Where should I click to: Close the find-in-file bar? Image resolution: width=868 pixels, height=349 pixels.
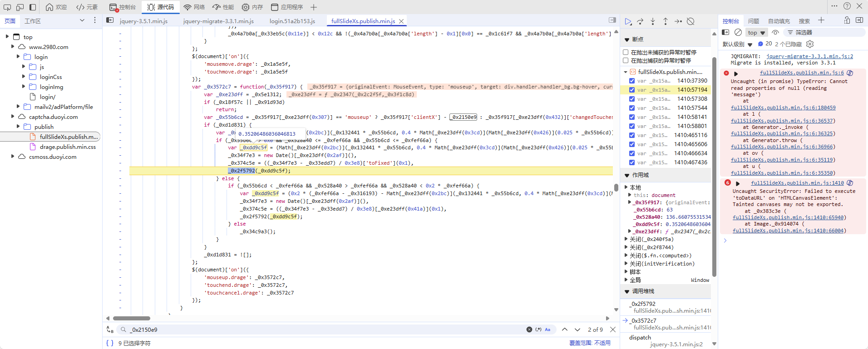(613, 329)
